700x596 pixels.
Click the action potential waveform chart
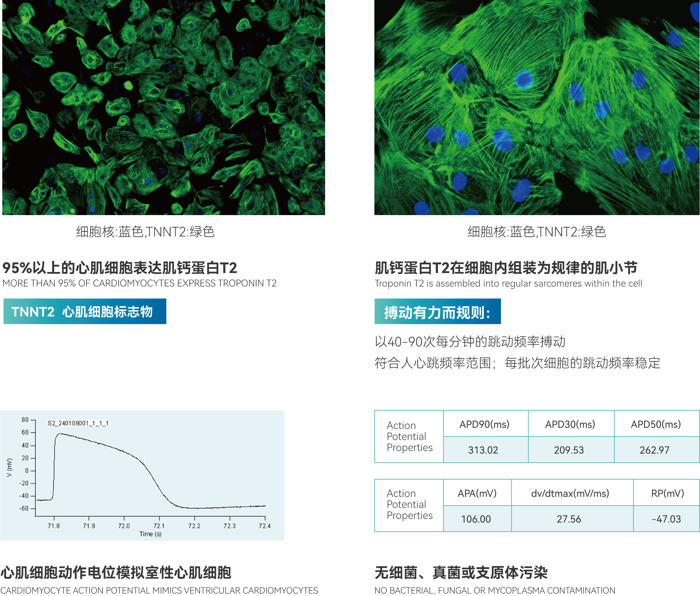click(142, 475)
